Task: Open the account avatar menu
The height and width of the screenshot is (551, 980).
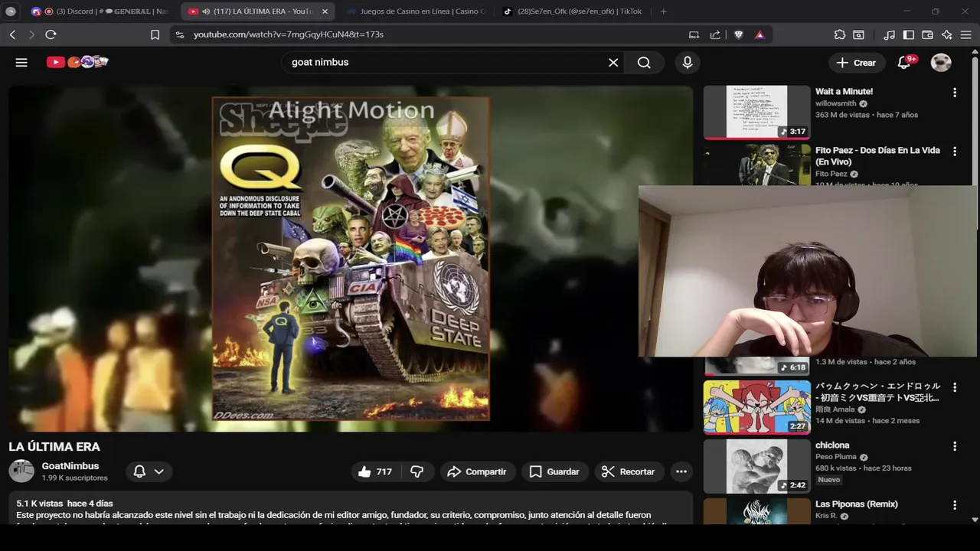Action: pos(941,63)
